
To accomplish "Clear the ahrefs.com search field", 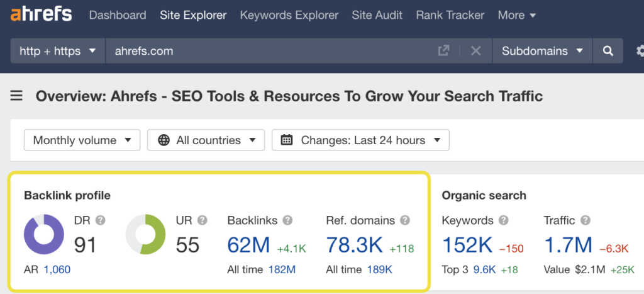I will pos(475,51).
